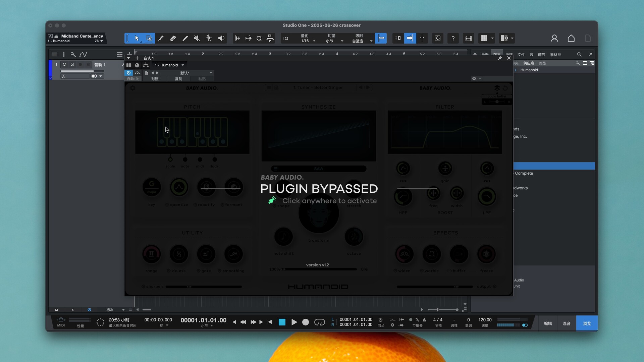
Task: Click the Play transport button
Action: 294,322
